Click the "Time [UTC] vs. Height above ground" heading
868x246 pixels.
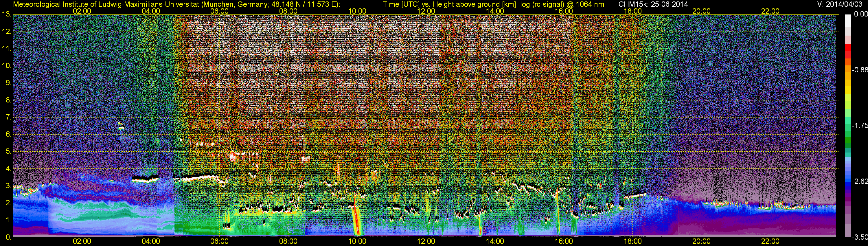[493, 4]
